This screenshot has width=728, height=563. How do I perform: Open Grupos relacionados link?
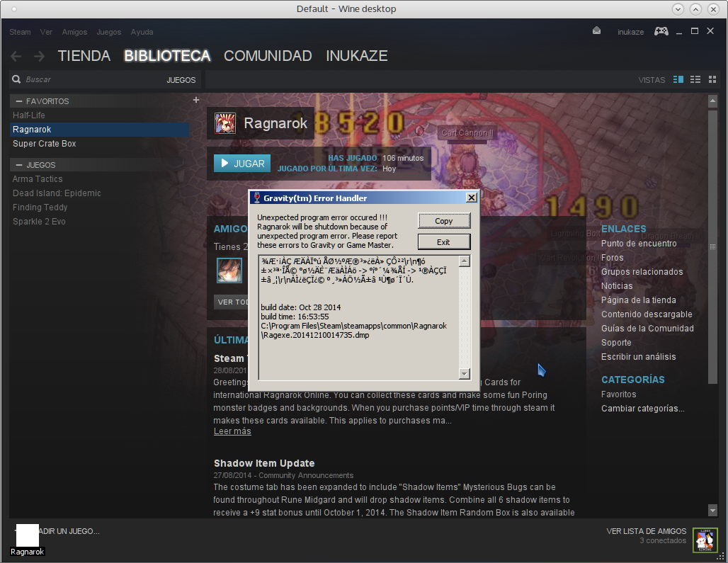click(x=642, y=272)
